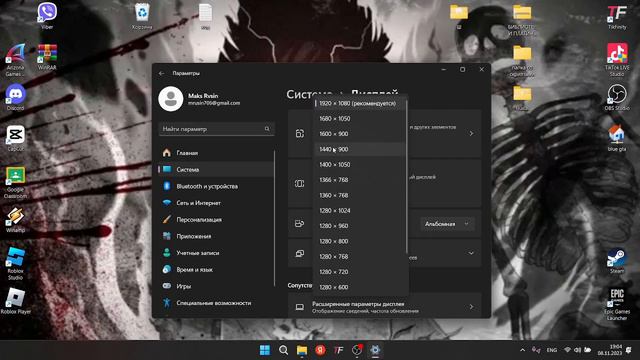Choose the 1366 × 768 resolution
The image size is (640, 360).
(x=360, y=180)
